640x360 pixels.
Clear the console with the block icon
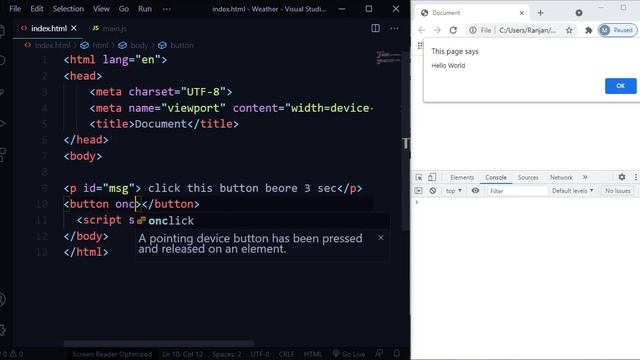pyautogui.click(x=433, y=191)
